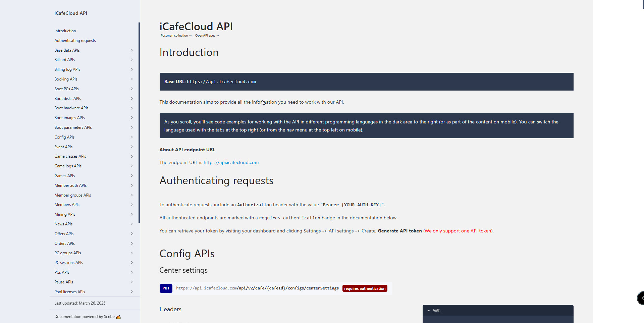Screen dimensions: 644x323
Task: Click the large iCafeCloud API page title
Action: 196,26
